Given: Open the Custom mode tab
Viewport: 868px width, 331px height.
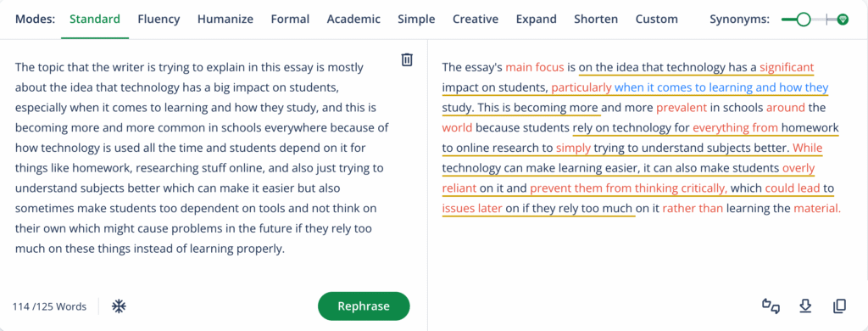Looking at the screenshot, I should click(657, 19).
